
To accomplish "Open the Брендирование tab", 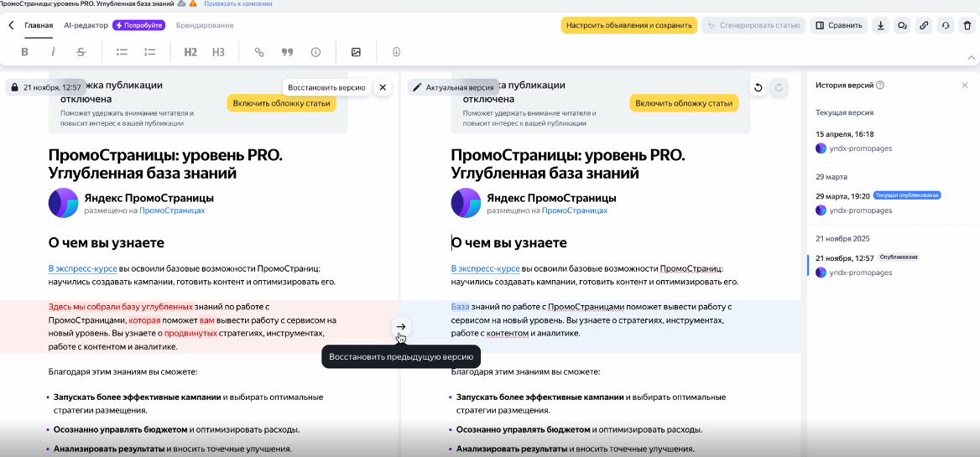I will (205, 25).
